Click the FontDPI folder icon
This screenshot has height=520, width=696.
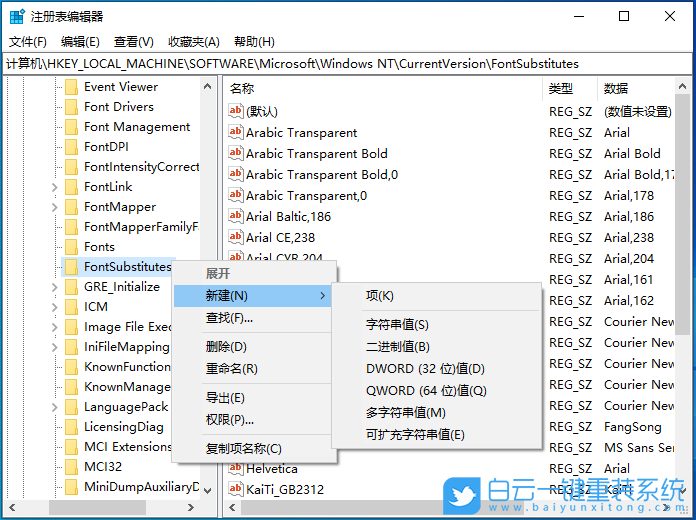(x=71, y=147)
